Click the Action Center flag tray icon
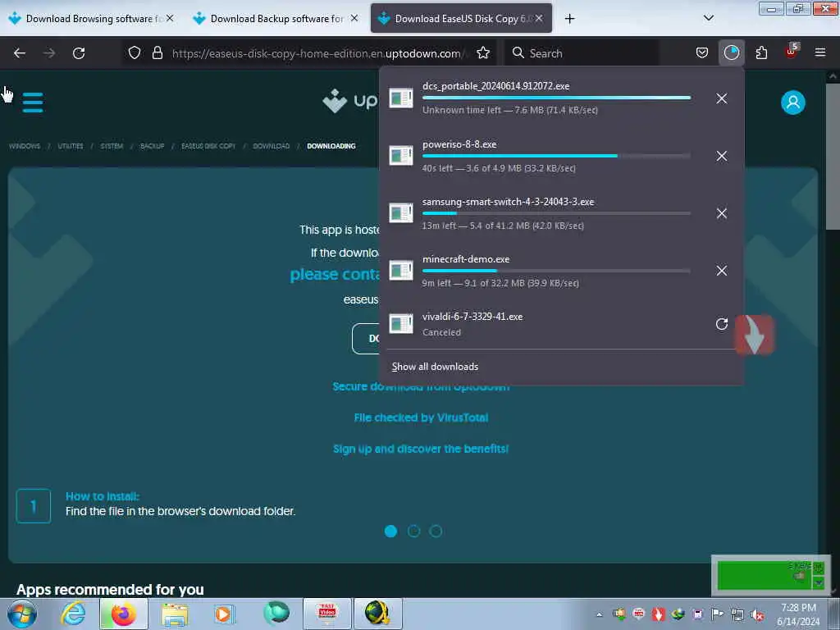This screenshot has width=840, height=630. pyautogui.click(x=717, y=614)
